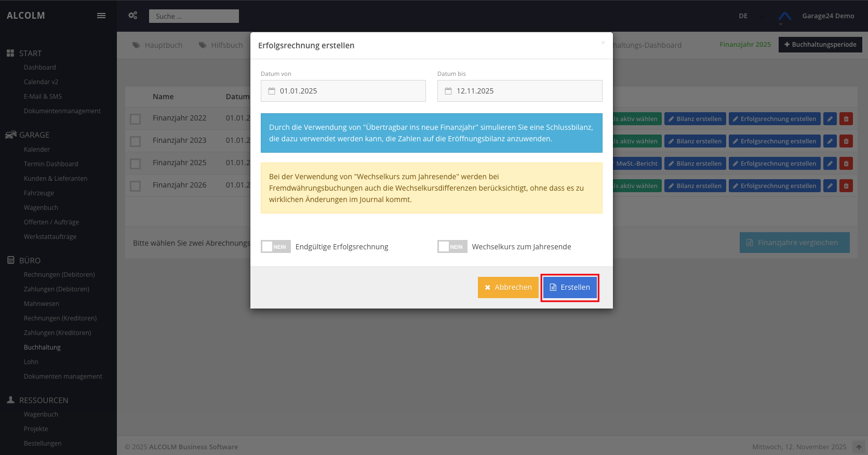The width and height of the screenshot is (868, 455).
Task: Click the scroll-to-top arrow icon in footer
Action: pos(859,447)
